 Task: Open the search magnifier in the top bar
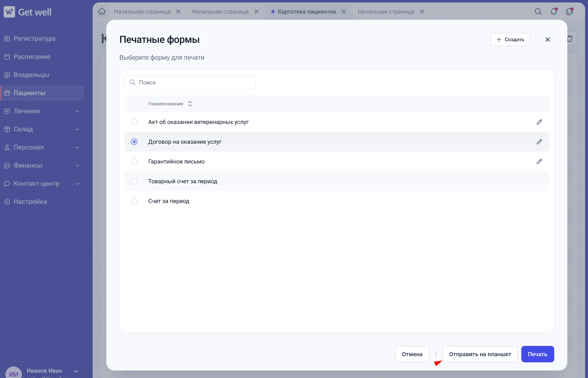[x=538, y=12]
